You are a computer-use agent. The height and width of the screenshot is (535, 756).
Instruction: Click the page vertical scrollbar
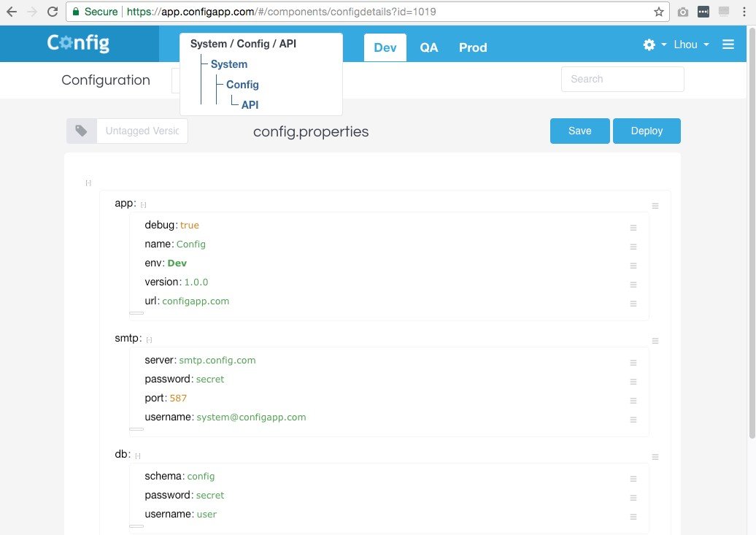tap(752, 233)
